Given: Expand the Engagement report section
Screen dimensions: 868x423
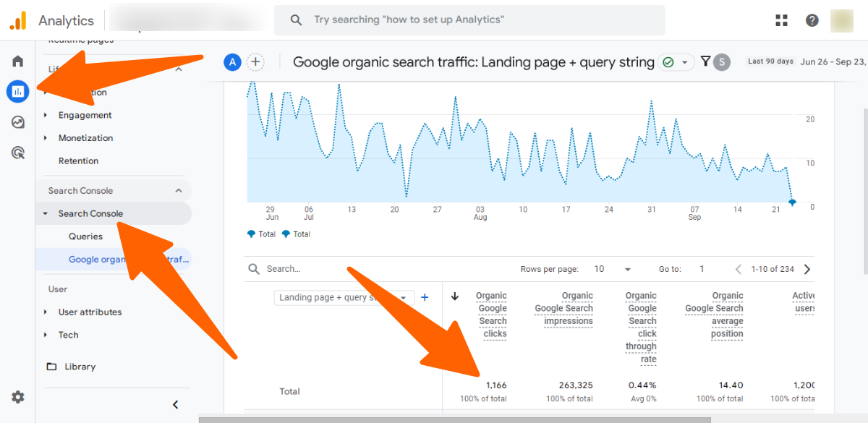Looking at the screenshot, I should point(85,115).
